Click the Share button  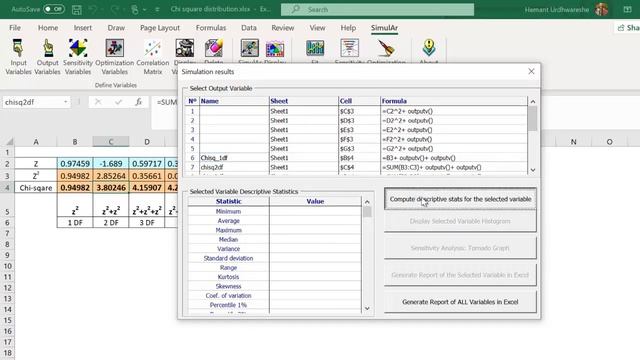[x=628, y=28]
